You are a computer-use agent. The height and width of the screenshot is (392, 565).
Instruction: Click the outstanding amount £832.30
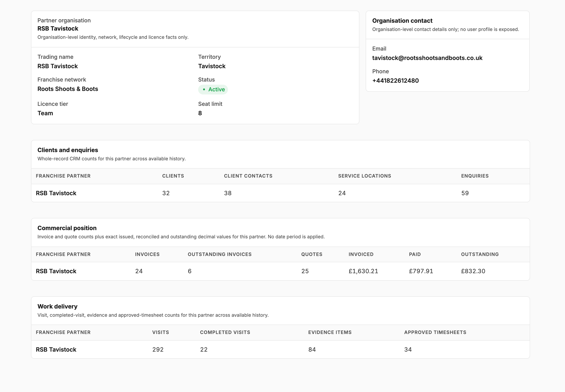click(473, 271)
